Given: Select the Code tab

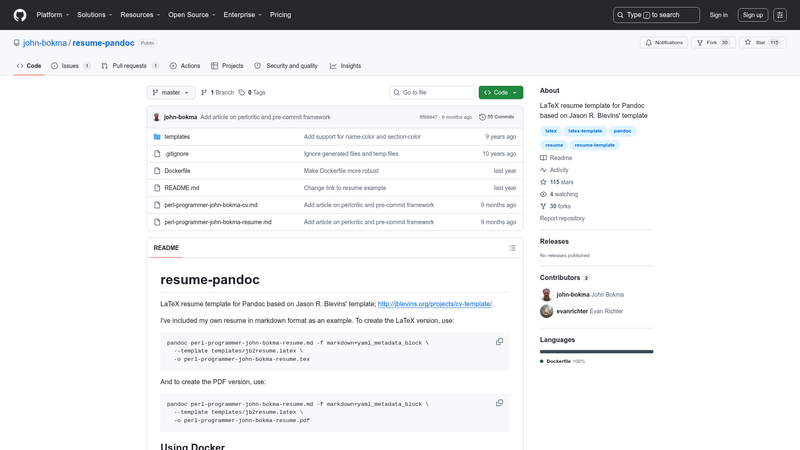Looking at the screenshot, I should [x=29, y=66].
